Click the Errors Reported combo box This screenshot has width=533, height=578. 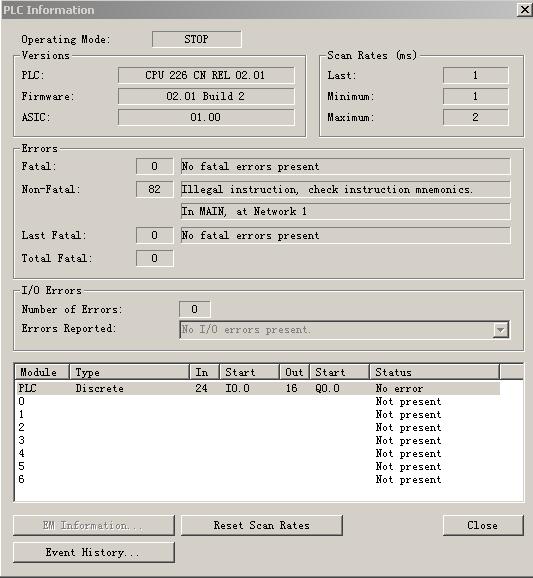pos(345,330)
